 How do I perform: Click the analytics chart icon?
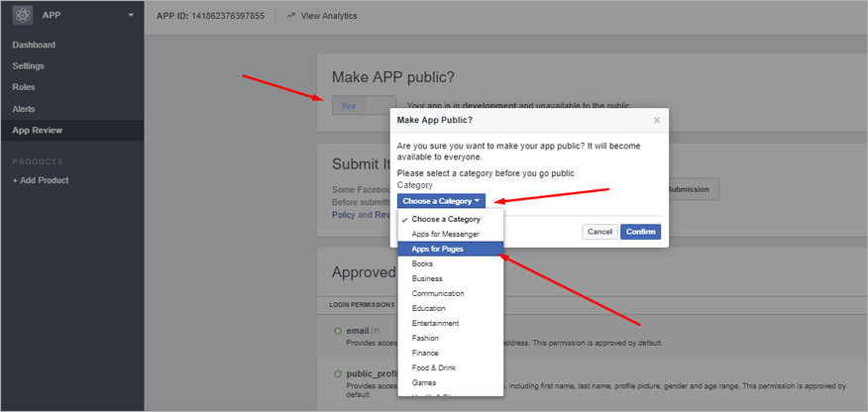[x=291, y=16]
